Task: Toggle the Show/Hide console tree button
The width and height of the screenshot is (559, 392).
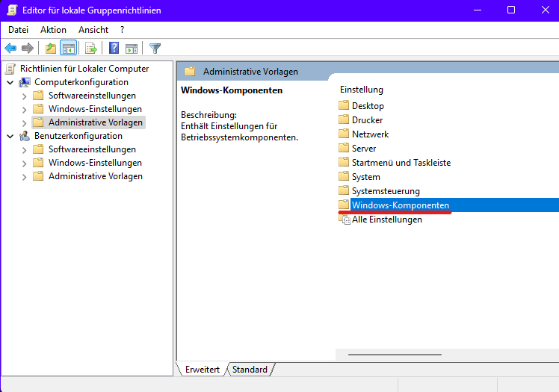Action: point(69,49)
